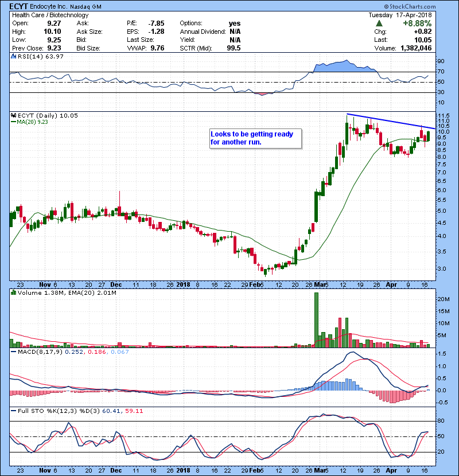This screenshot has height=476, width=459.
Task: Click the ECYT (Daily) 10.05 chart label
Action: (x=48, y=115)
